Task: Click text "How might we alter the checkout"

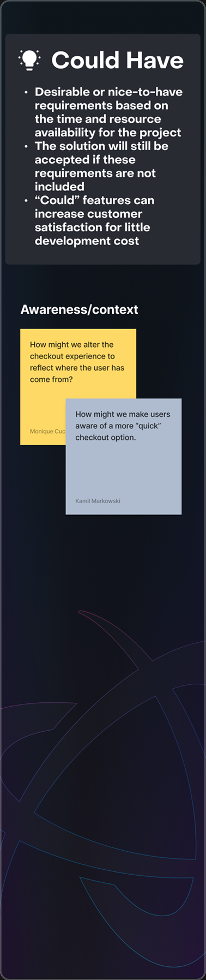Action: pyautogui.click(x=77, y=362)
